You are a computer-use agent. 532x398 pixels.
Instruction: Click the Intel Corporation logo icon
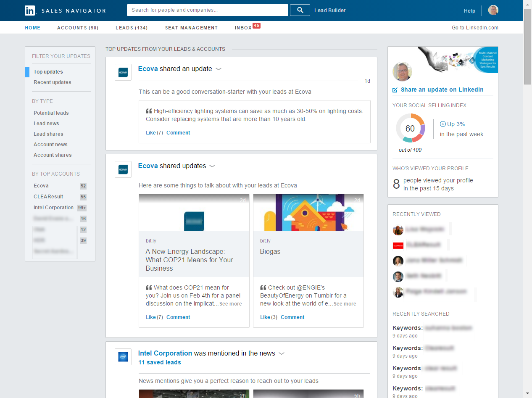click(123, 357)
